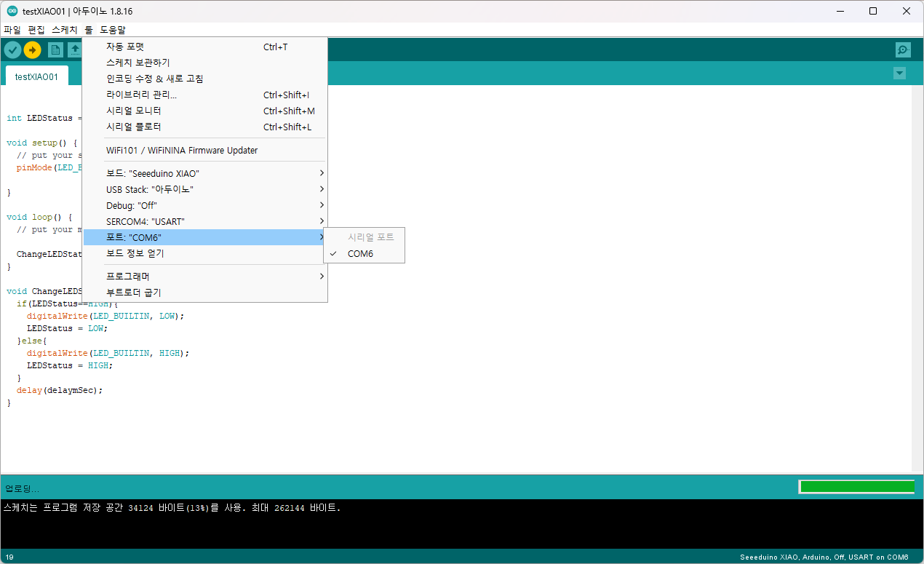924x564 pixels.
Task: Open the 도움말 menu
Action: tap(113, 30)
